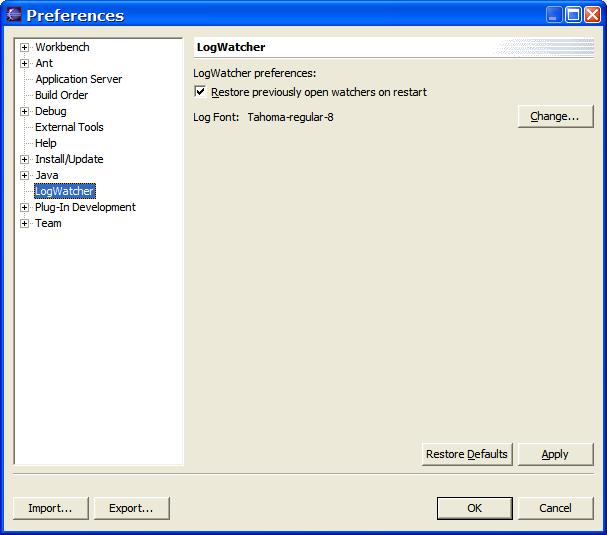Click Change... to pick log font
Image resolution: width=607 pixels, height=535 pixels.
[x=555, y=116]
